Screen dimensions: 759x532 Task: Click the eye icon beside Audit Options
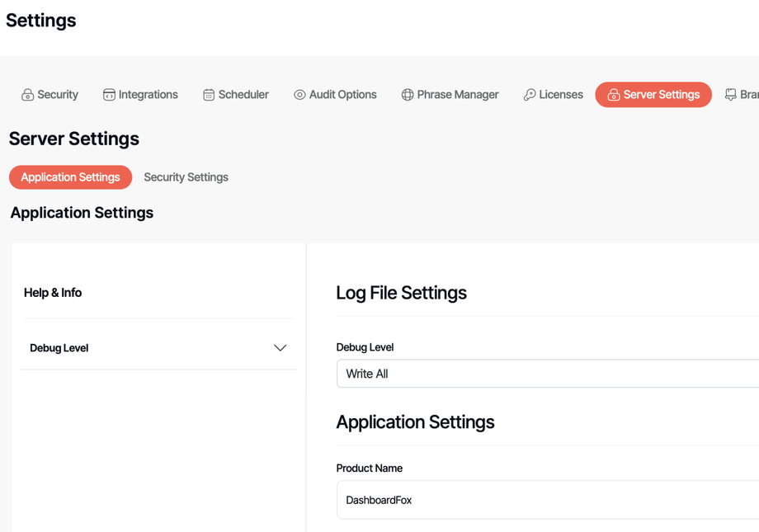tap(299, 95)
